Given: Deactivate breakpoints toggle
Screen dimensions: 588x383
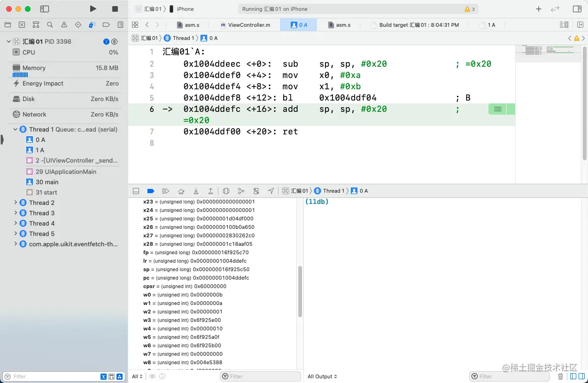Looking at the screenshot, I should (151, 191).
